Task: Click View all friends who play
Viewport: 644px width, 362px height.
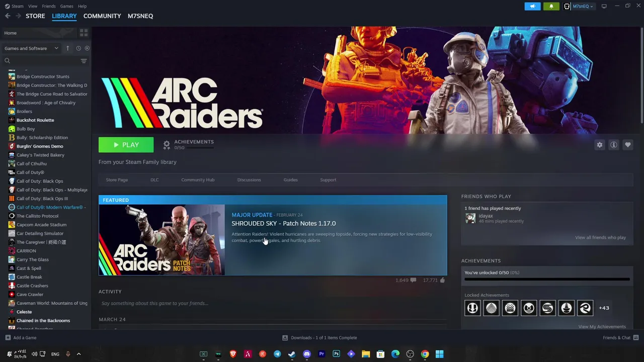Action: point(600,237)
